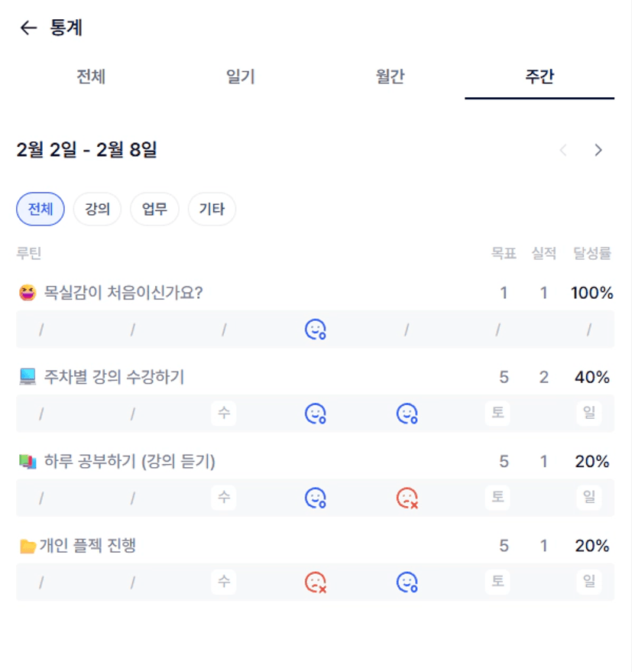Click the 토 day cell in 주차별 강의 수강하기
This screenshot has height=672, width=632.
[497, 414]
